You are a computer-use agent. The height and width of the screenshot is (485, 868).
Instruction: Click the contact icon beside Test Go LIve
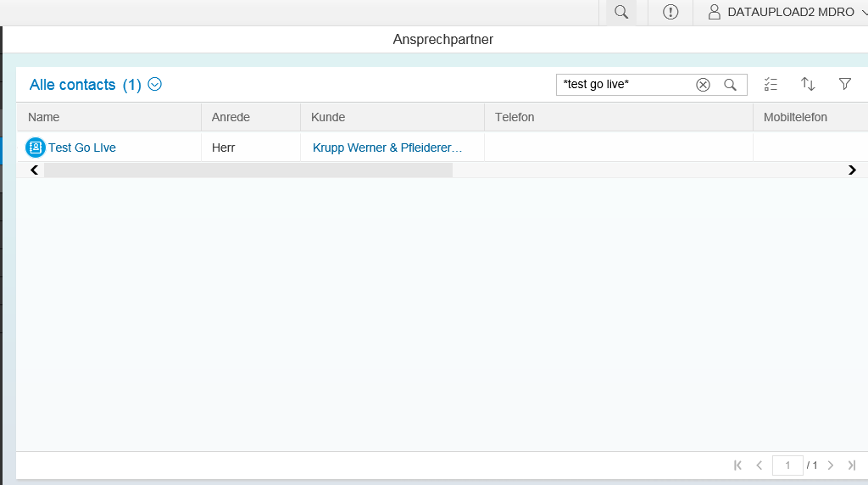[36, 148]
